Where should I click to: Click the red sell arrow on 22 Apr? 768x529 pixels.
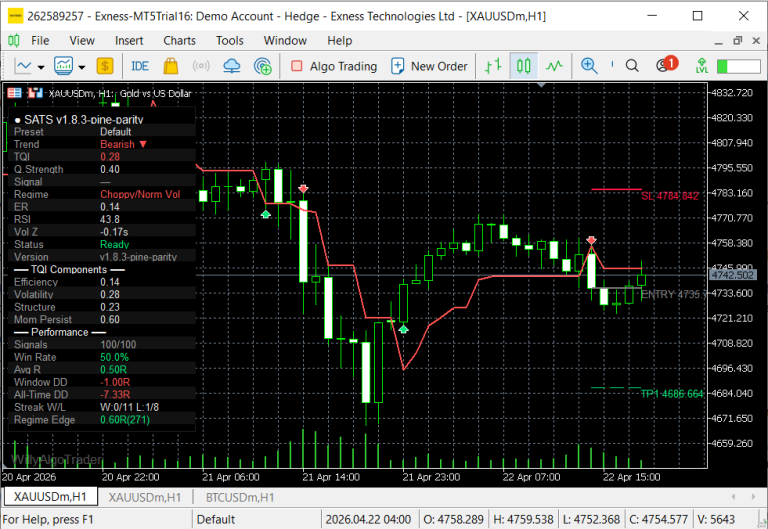tap(591, 240)
